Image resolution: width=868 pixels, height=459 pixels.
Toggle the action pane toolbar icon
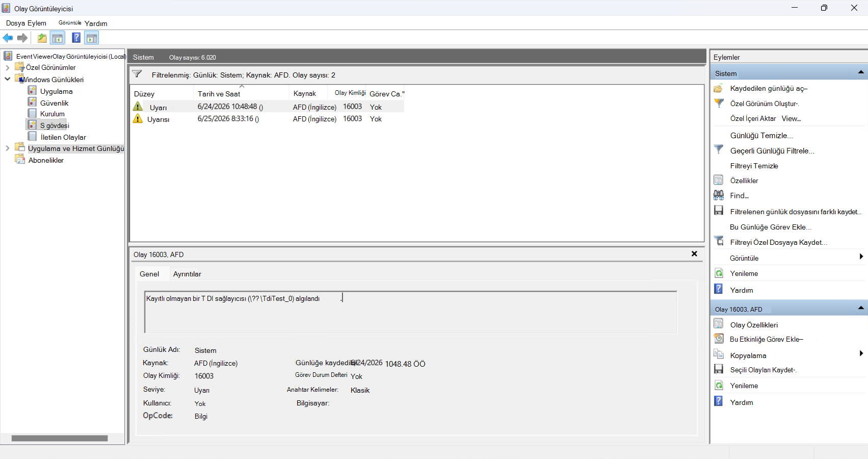[92, 38]
